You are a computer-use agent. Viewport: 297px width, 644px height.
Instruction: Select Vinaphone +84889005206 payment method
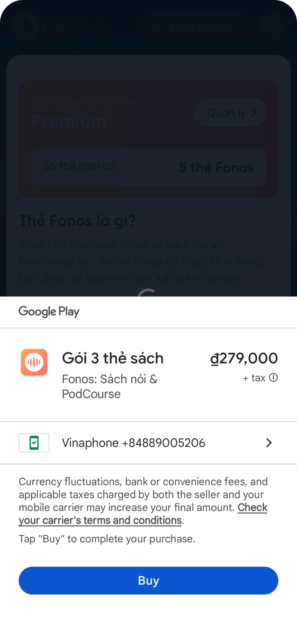(x=148, y=443)
